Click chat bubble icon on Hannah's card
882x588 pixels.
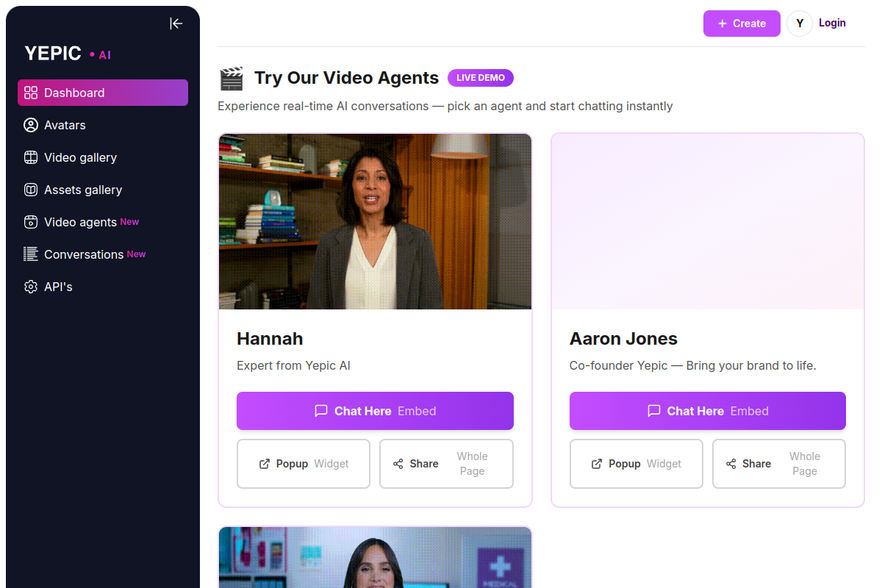point(321,411)
